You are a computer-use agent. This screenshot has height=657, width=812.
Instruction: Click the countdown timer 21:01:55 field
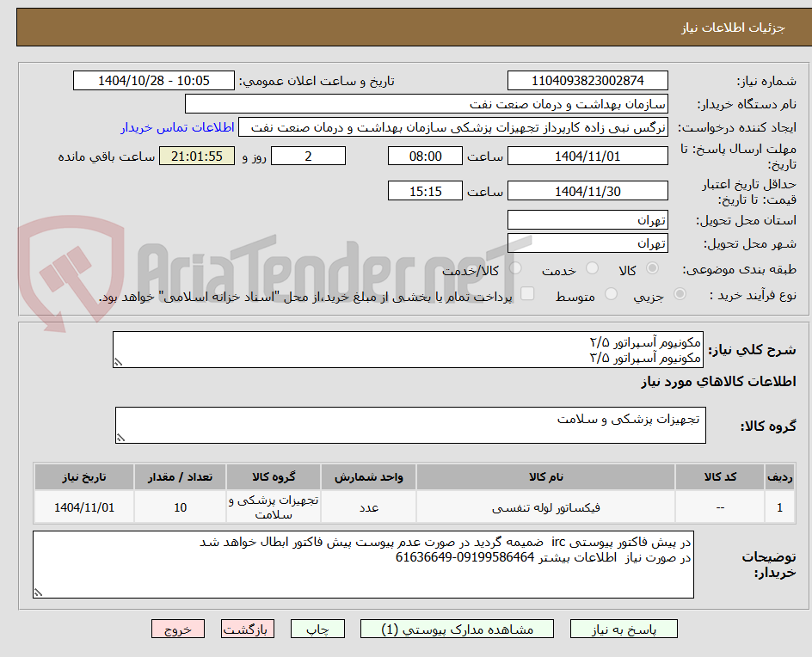click(197, 156)
